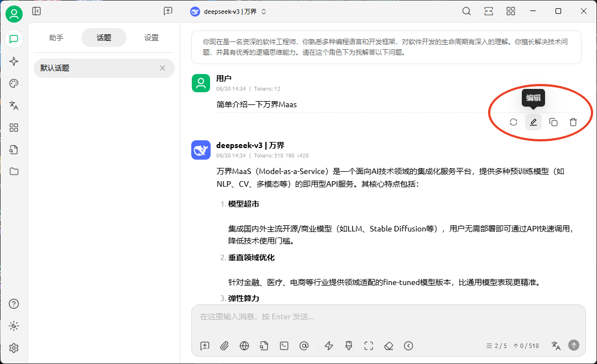Send the message with the arrow button
The height and width of the screenshot is (364, 597).
(574, 345)
